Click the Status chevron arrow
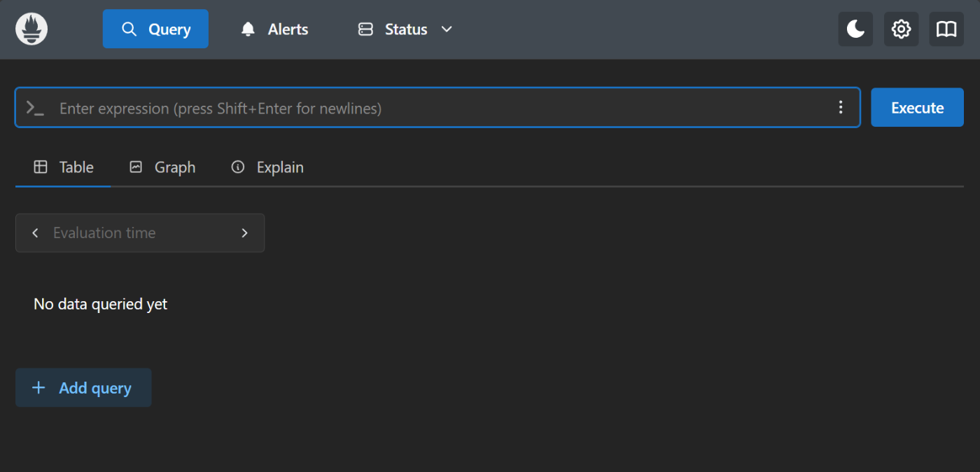980x472 pixels. coord(447,29)
